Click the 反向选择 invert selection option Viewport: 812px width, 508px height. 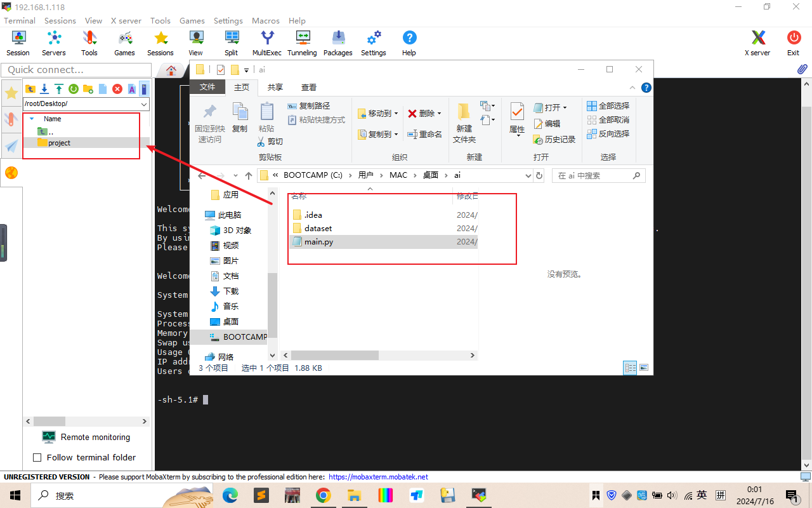[x=608, y=134]
